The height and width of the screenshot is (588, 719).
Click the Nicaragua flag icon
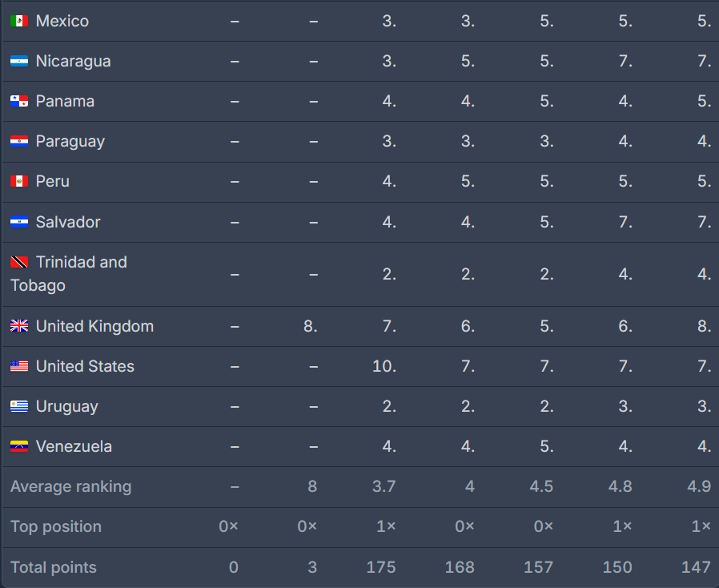tap(19, 62)
